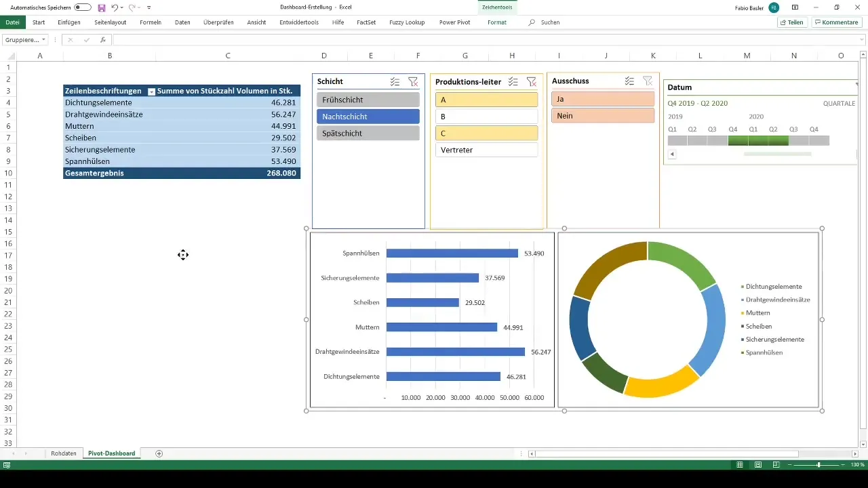
Task: Toggle multi-select in Produktions-leiter slicer
Action: 513,82
